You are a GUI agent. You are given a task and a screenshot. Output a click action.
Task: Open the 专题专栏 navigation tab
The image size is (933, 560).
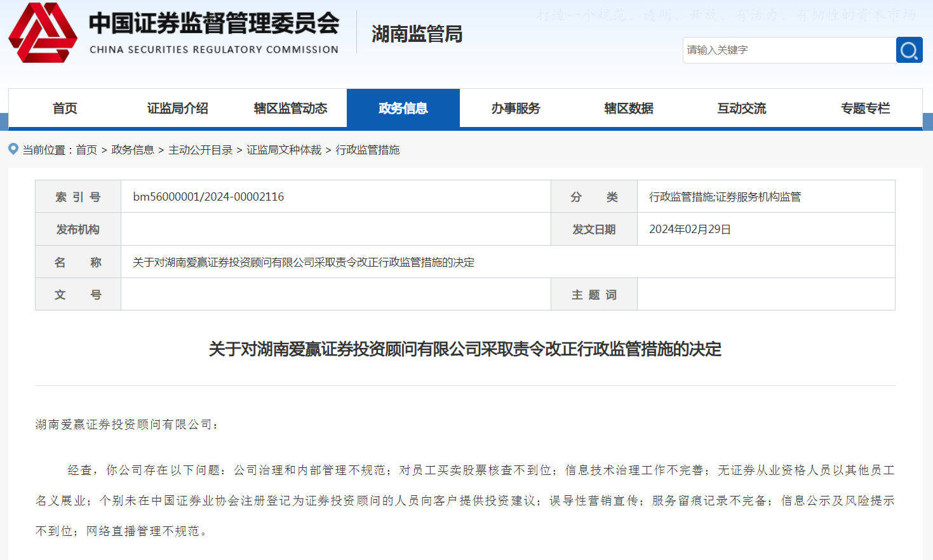865,109
